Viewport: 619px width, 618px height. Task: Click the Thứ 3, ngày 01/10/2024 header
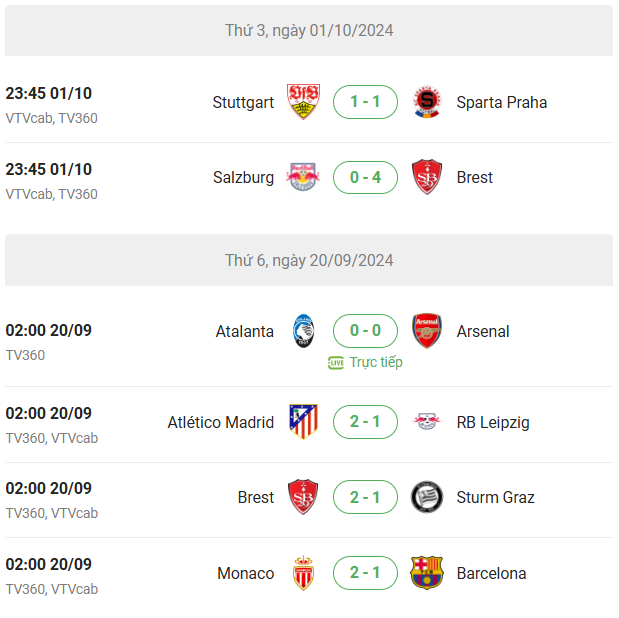click(x=309, y=30)
